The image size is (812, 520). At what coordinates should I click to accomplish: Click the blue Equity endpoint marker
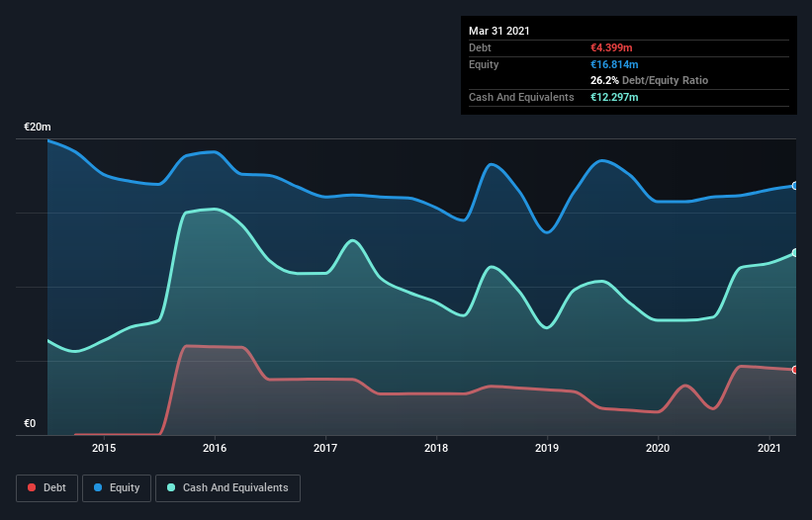click(795, 186)
